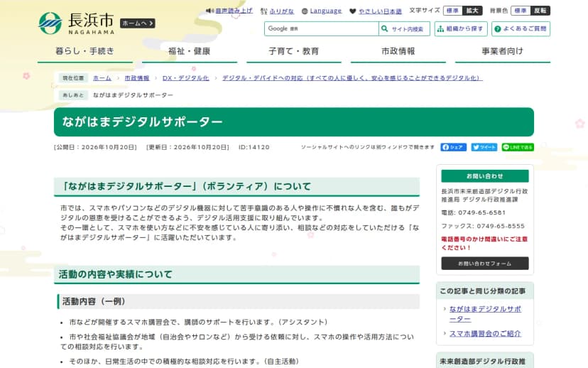Click the Nagahama city logo
This screenshot has height=368, width=588.
tap(77, 23)
